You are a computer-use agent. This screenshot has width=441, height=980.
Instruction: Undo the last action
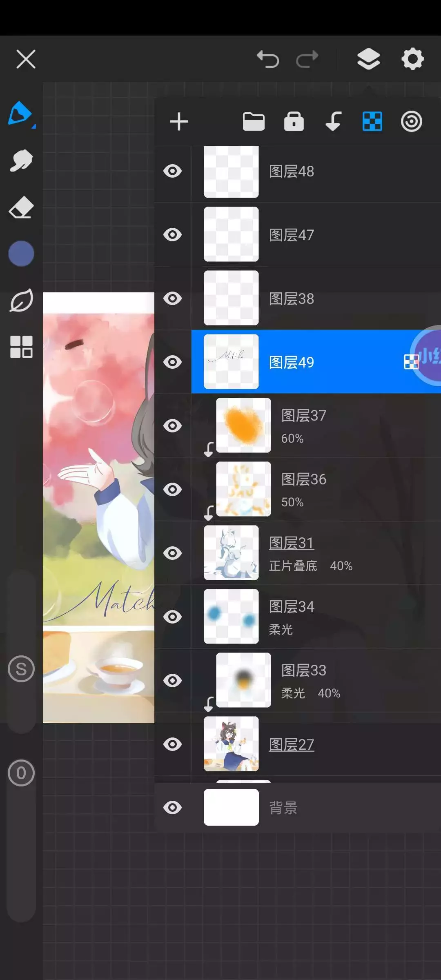coord(268,59)
